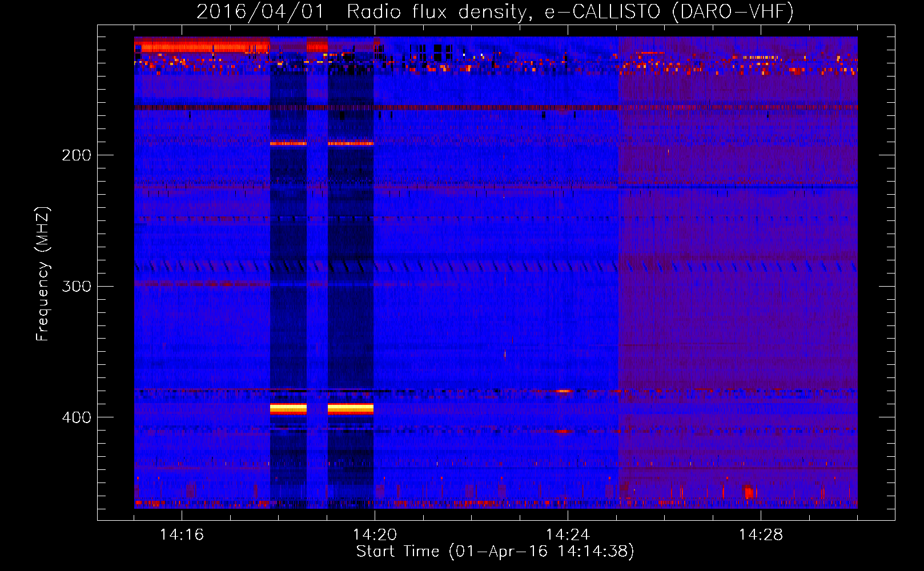Click the 300 frequency tick label
This screenshot has height=571, width=924.
[x=77, y=286]
